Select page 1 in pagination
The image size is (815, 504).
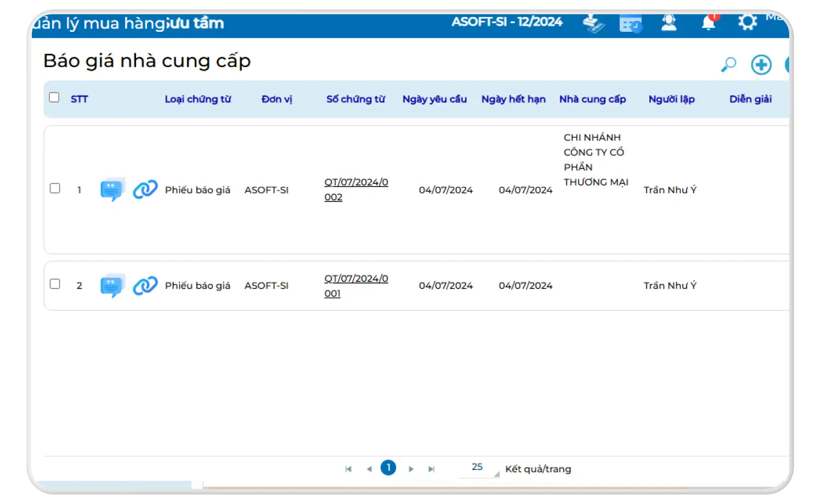388,468
